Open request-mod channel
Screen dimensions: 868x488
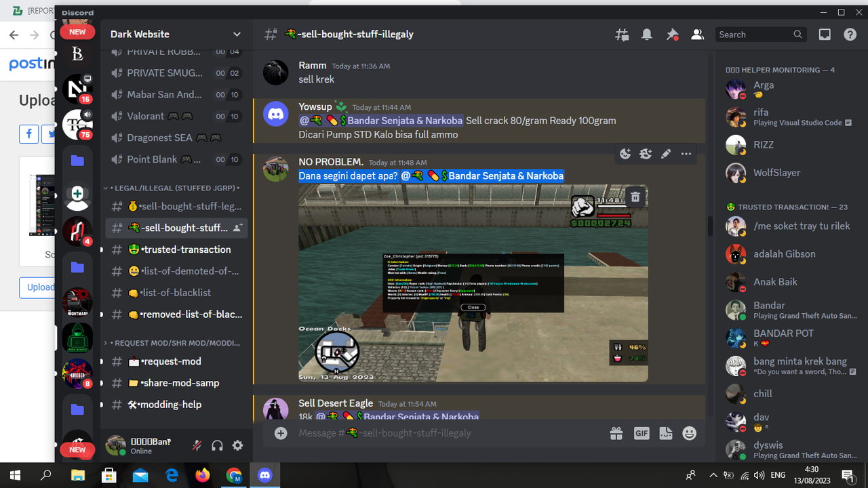(176, 361)
